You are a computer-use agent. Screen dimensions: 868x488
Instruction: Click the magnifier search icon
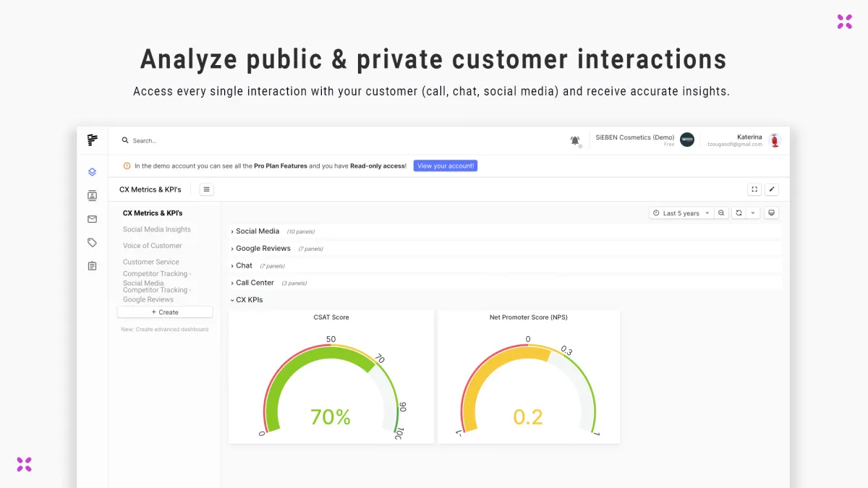[125, 140]
